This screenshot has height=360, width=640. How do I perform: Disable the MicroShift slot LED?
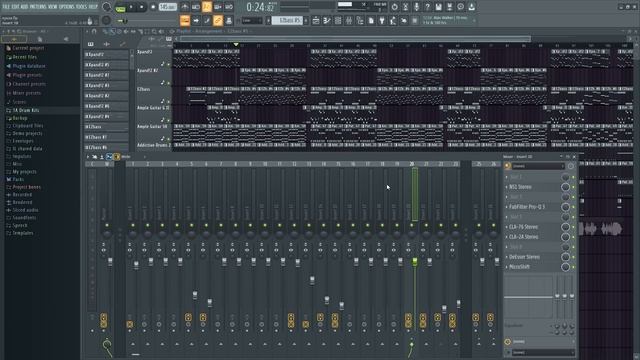tap(573, 267)
